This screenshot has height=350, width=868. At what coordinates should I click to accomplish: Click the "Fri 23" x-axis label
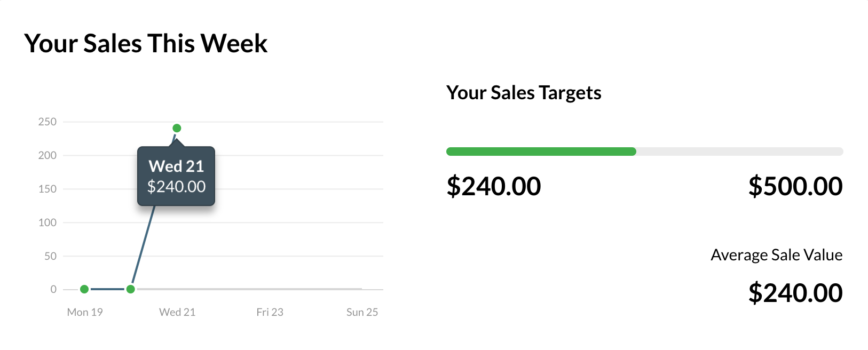(x=270, y=312)
